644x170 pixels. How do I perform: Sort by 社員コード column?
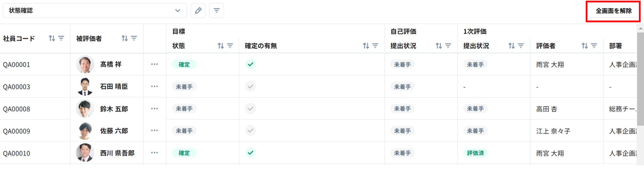(52, 39)
